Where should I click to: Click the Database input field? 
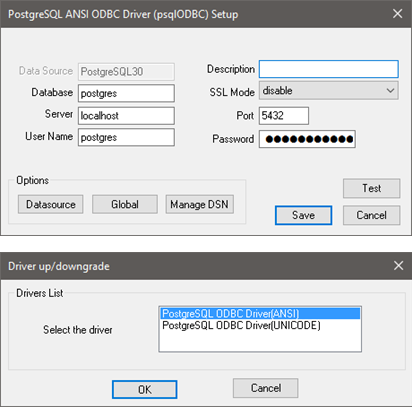126,93
